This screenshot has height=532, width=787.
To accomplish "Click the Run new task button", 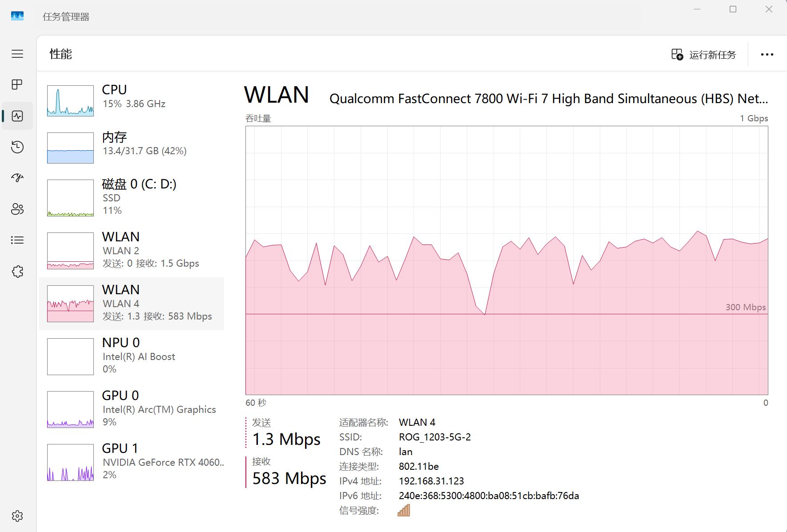I will coord(704,55).
